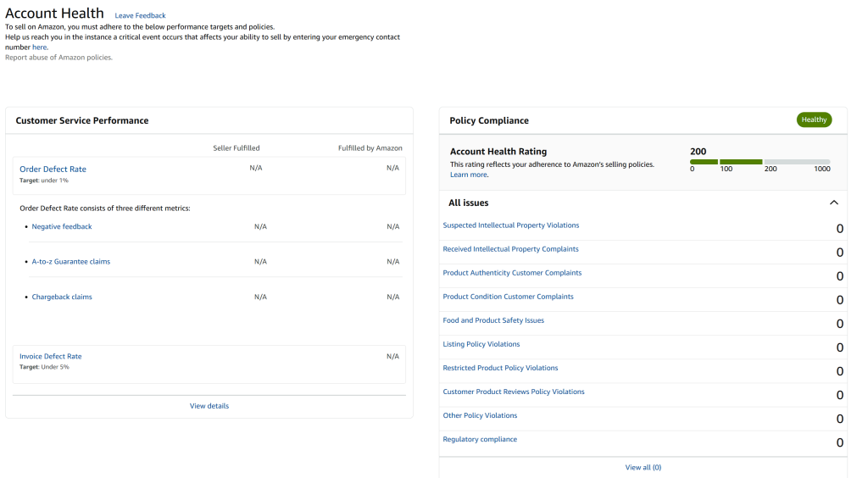The image size is (868, 478).
Task: Open Restricted Product Policy Violations
Action: [500, 368]
